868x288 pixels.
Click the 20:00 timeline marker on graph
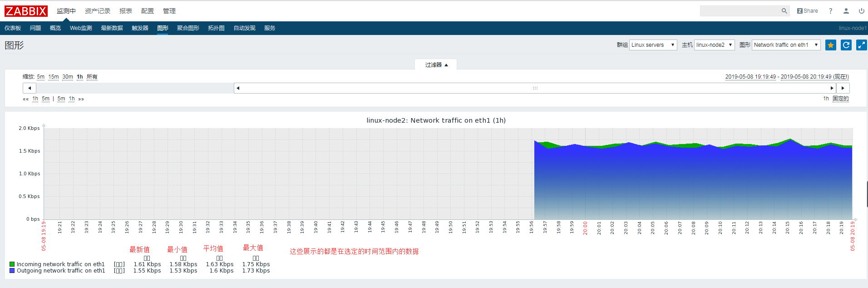pyautogui.click(x=585, y=228)
